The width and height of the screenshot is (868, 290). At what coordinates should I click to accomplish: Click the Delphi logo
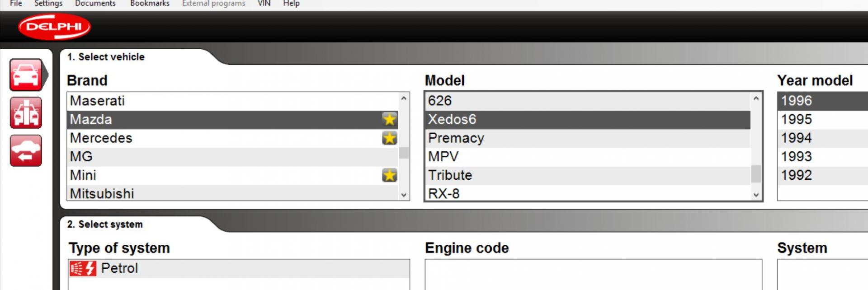(54, 27)
